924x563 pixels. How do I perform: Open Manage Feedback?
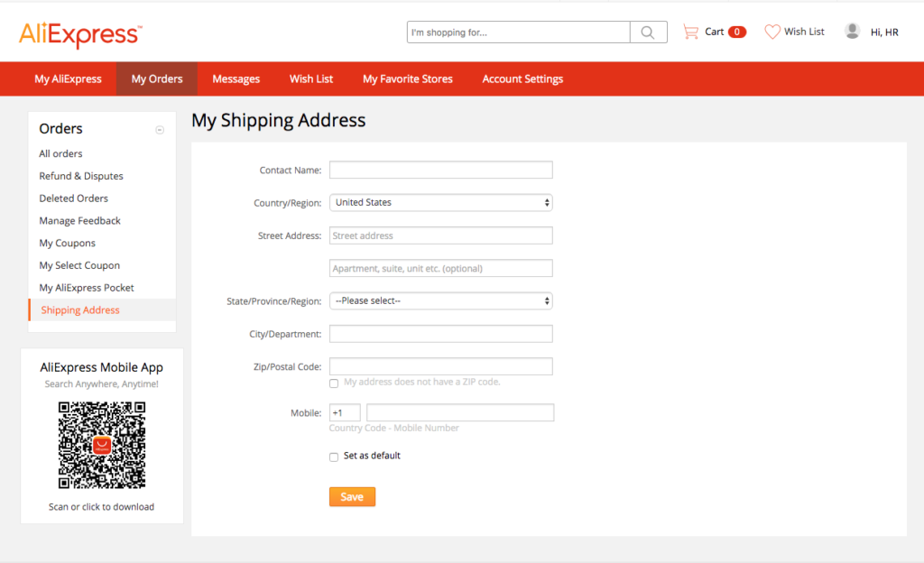(79, 221)
